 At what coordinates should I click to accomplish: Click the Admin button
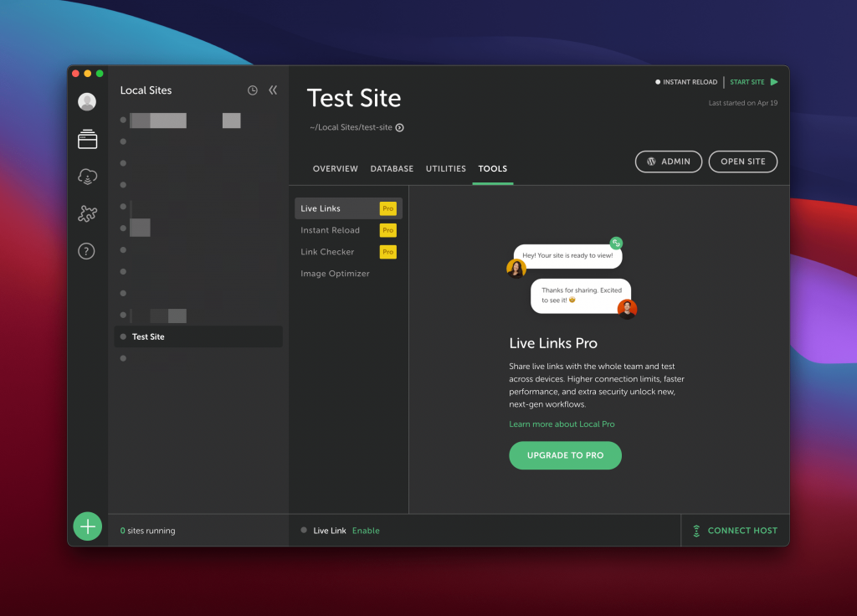[668, 162]
